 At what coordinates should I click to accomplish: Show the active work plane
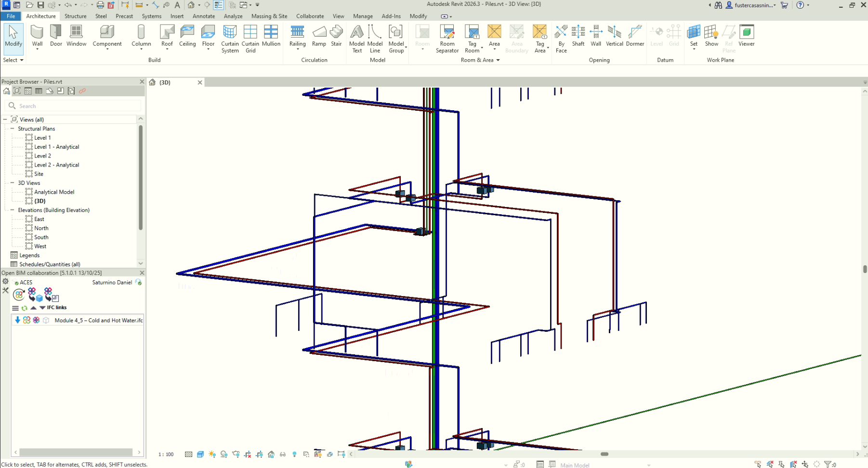[x=711, y=36]
